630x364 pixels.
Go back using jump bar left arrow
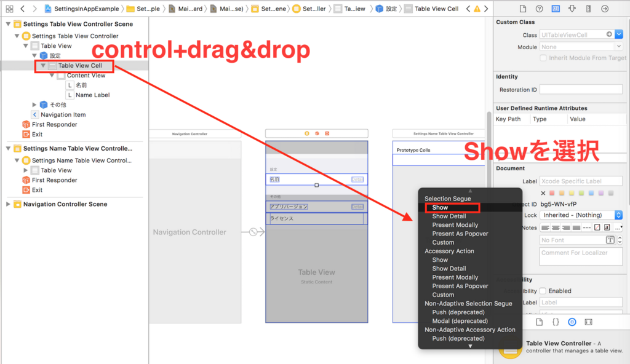[23, 9]
